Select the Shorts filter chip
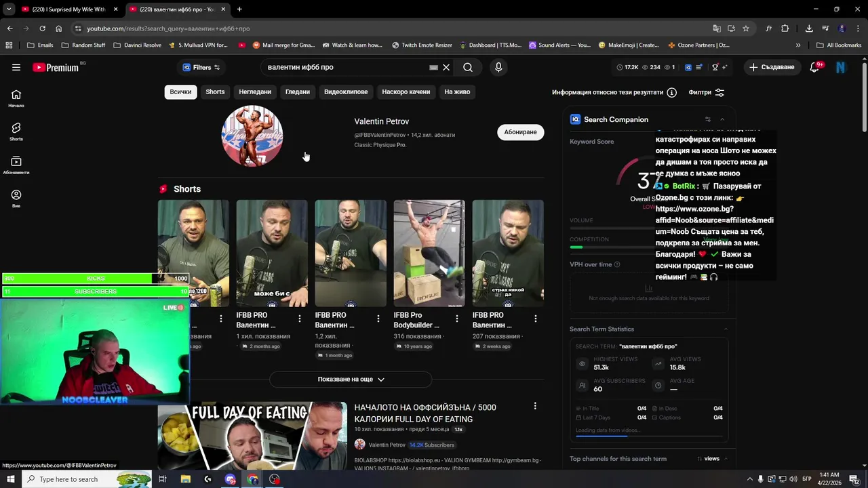Image resolution: width=868 pixels, height=488 pixels. 215,91
